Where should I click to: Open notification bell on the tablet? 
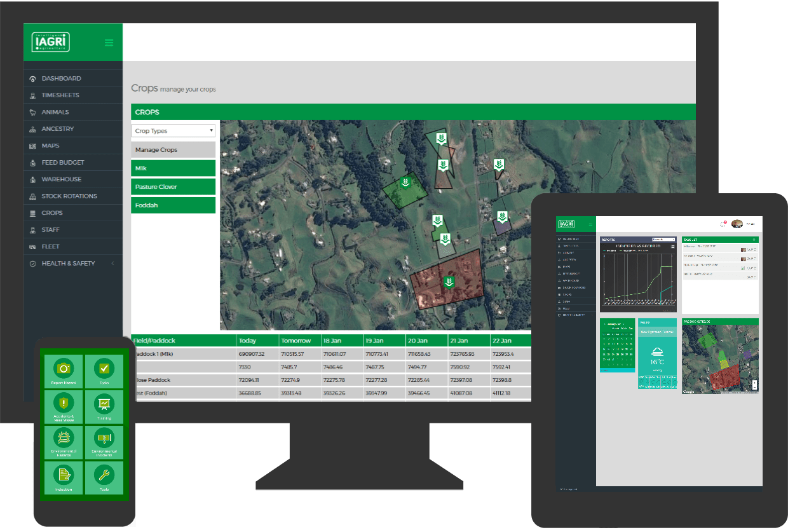[x=723, y=224]
